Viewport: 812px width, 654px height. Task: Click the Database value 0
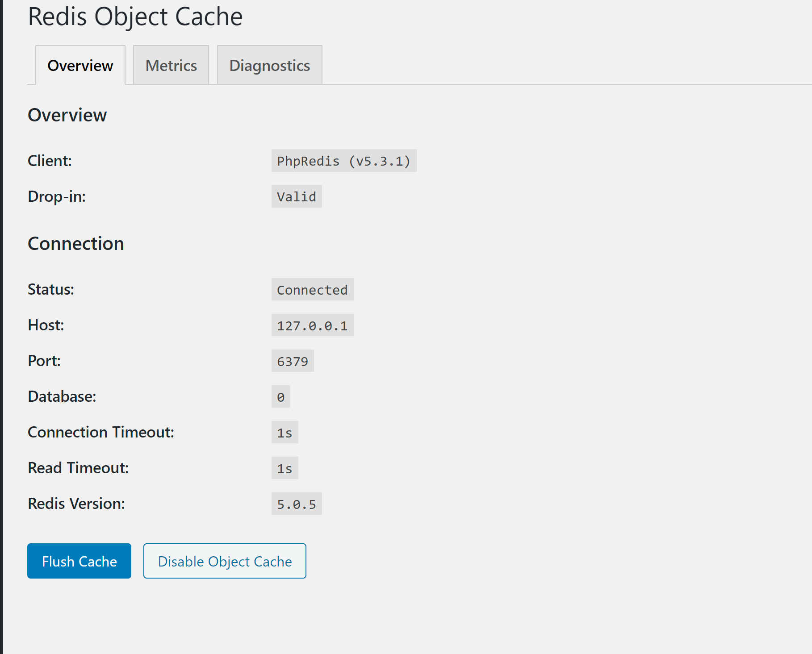point(280,397)
